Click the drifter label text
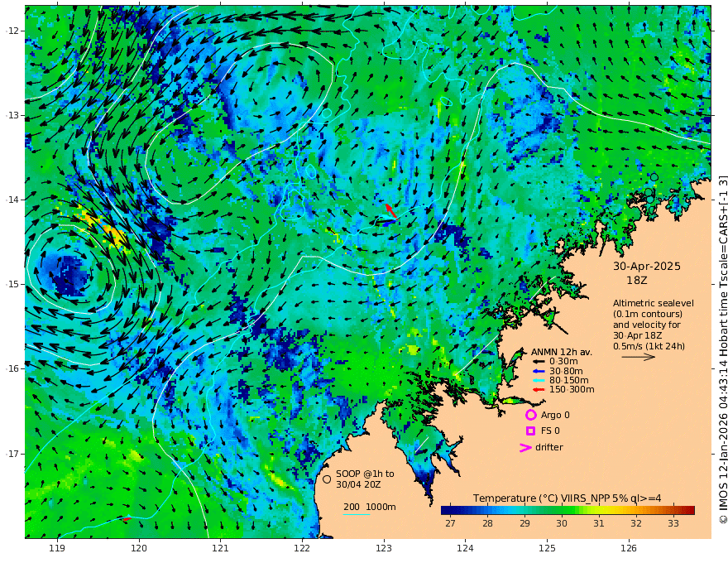Image resolution: width=728 pixels, height=563 pixels. coord(549,447)
